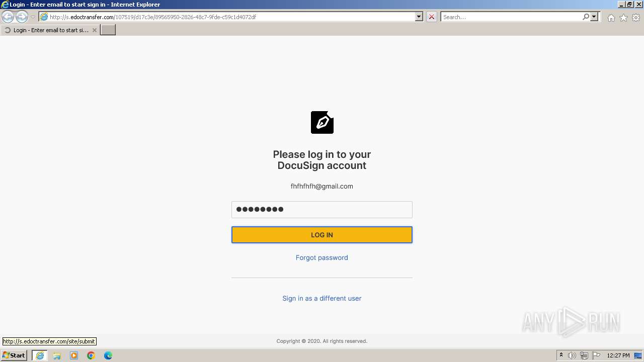Stop loading with the red X button
The height and width of the screenshot is (362, 644).
click(431, 17)
